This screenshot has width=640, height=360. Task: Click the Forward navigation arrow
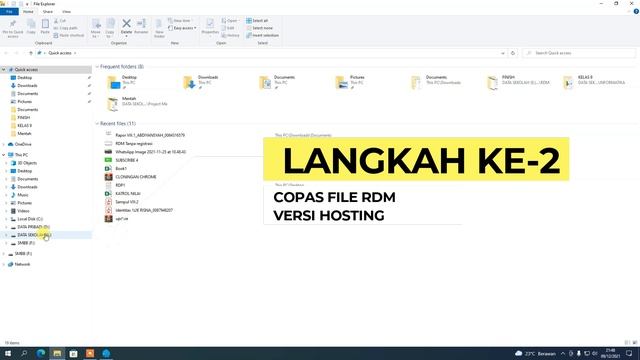16,53
